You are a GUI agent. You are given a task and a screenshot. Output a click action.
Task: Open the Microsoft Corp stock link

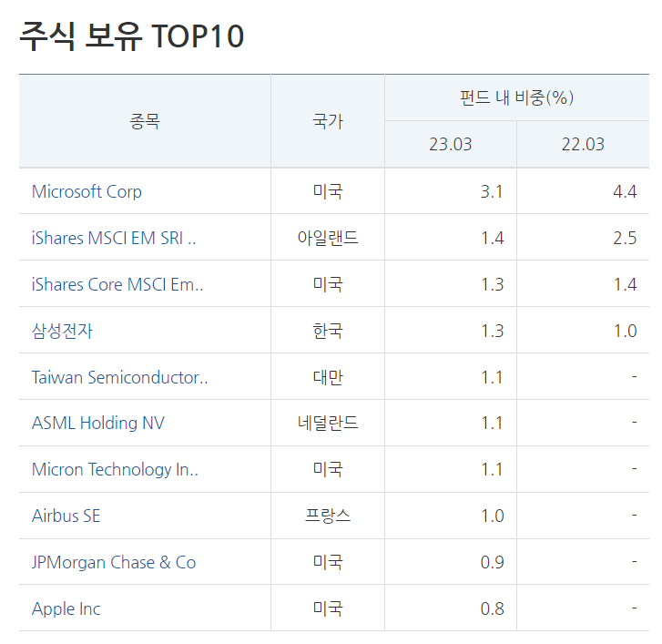click(87, 191)
